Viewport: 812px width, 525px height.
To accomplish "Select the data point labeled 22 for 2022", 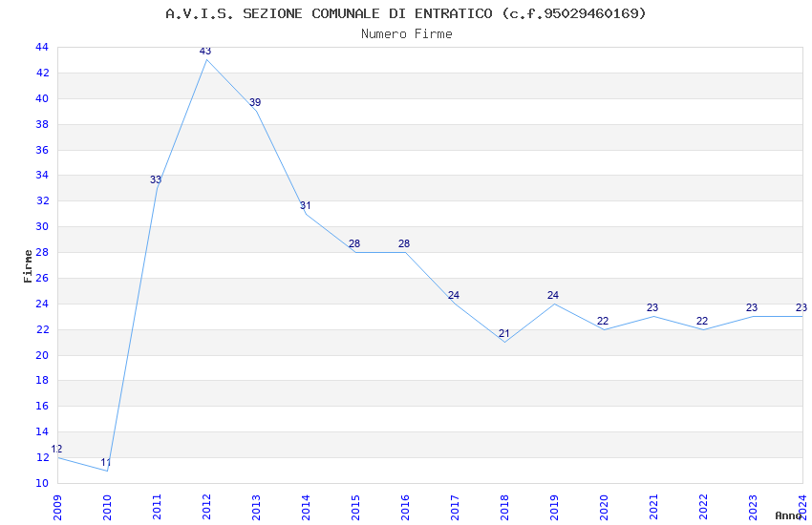I will point(702,321).
